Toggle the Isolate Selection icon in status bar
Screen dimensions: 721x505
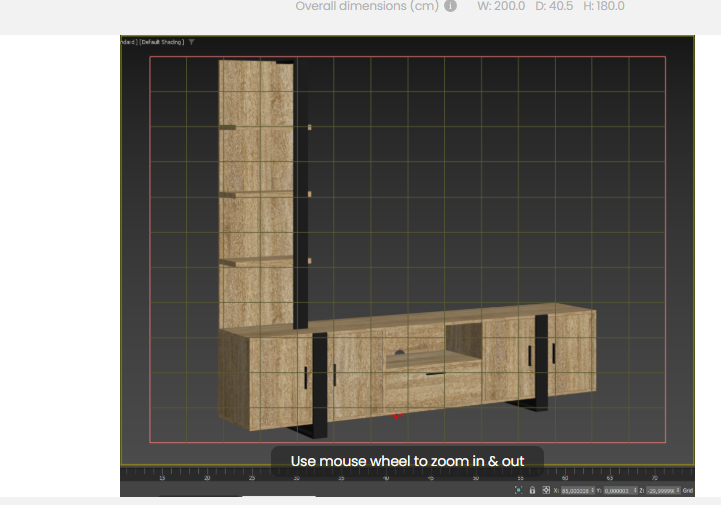[x=518, y=490]
